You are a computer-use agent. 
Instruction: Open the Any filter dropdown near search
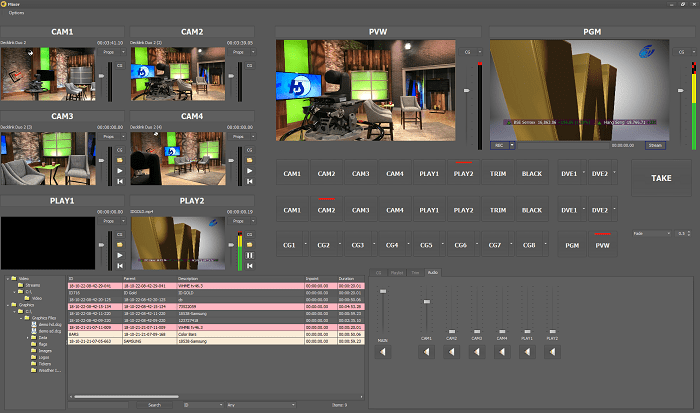261,405
